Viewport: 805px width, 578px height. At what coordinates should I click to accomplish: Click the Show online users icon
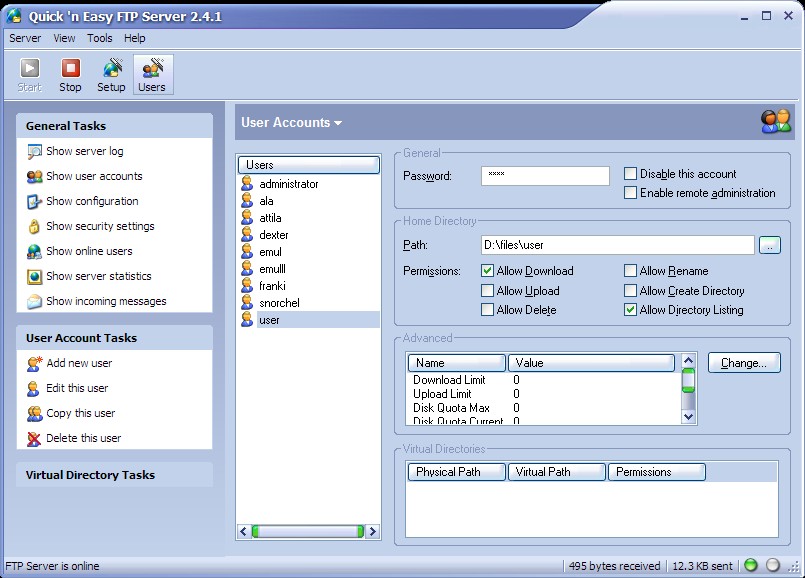[x=34, y=252]
